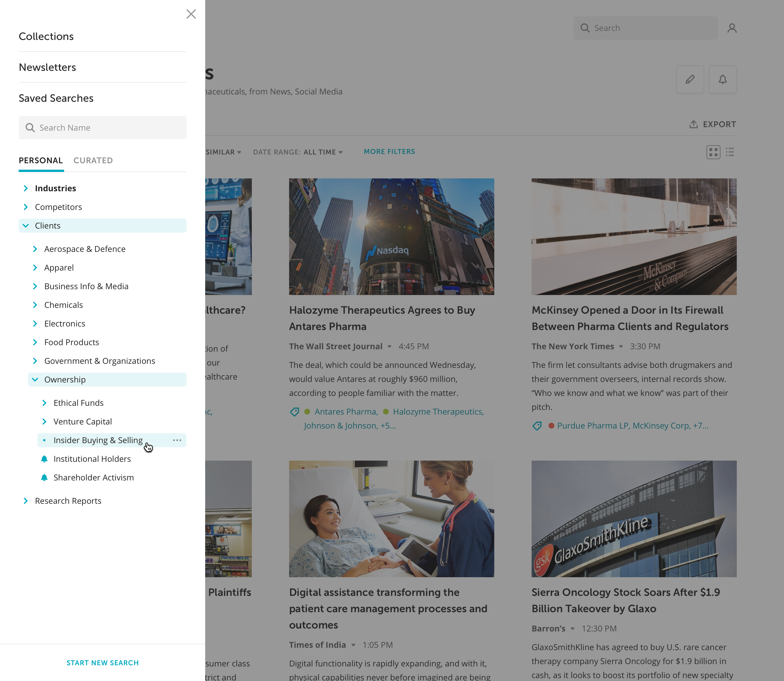The width and height of the screenshot is (784, 681).
Task: Click the Search Name input field
Action: point(103,128)
